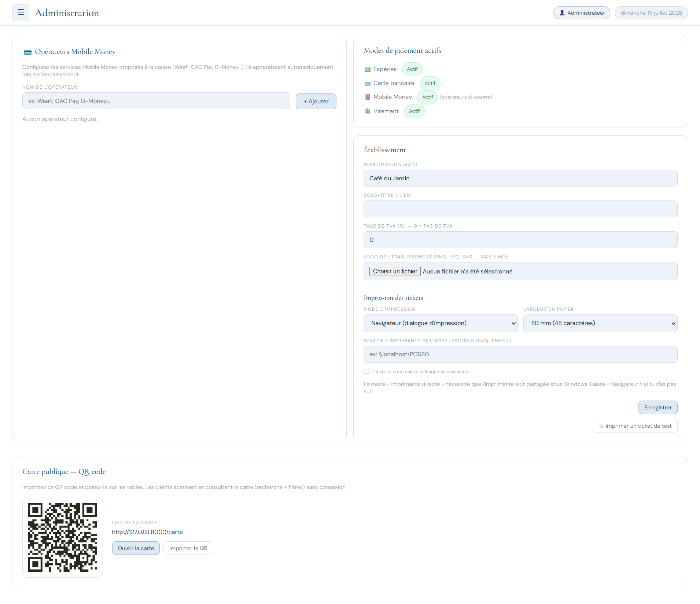Image resolution: width=700 pixels, height=604 pixels.
Task: Click the Mobile Money card icon in heading
Action: point(27,52)
